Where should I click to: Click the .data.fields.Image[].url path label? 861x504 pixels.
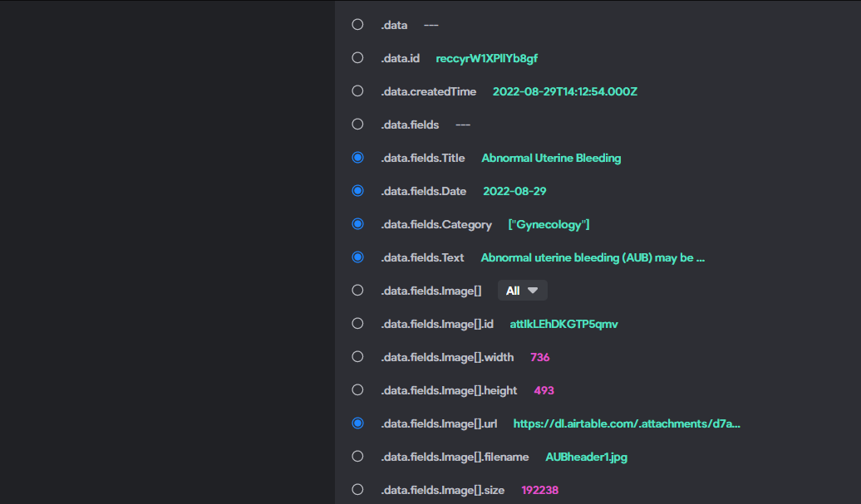pos(440,424)
